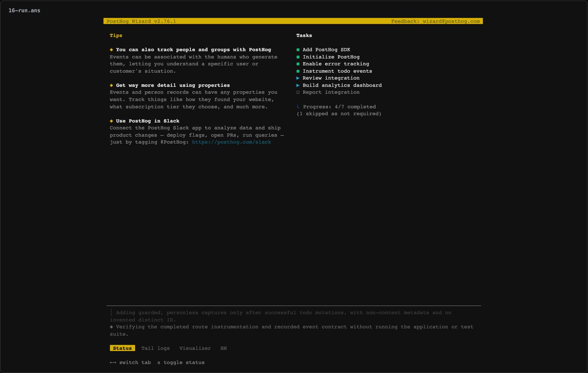Viewport: 588px width, 373px height.
Task: Click the diamond bullet beside the Verifying status line
Action: pos(112,327)
